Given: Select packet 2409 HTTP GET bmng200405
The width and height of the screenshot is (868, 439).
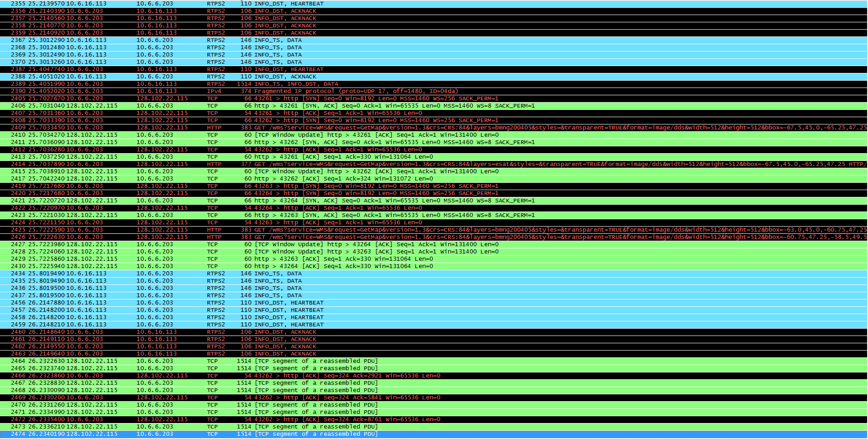Looking at the screenshot, I should point(434,128).
